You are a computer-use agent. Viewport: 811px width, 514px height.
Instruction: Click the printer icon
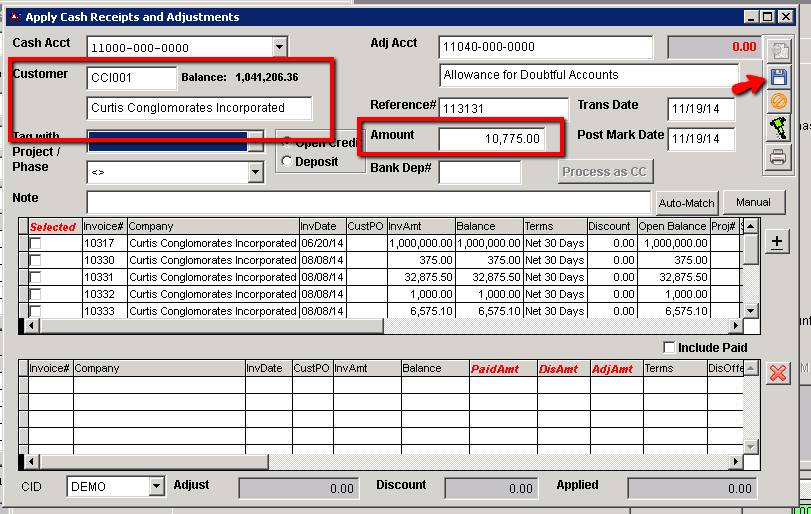[777, 156]
